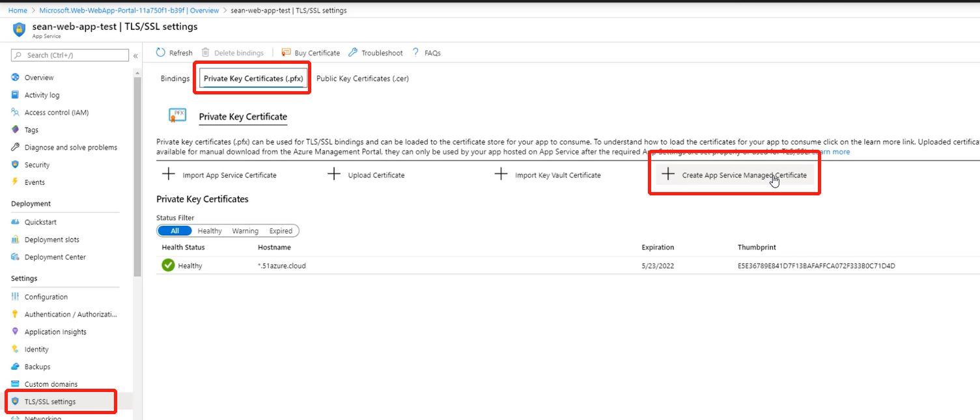980x420 pixels.
Task: Click the Buy Certificate icon
Action: pyautogui.click(x=286, y=53)
